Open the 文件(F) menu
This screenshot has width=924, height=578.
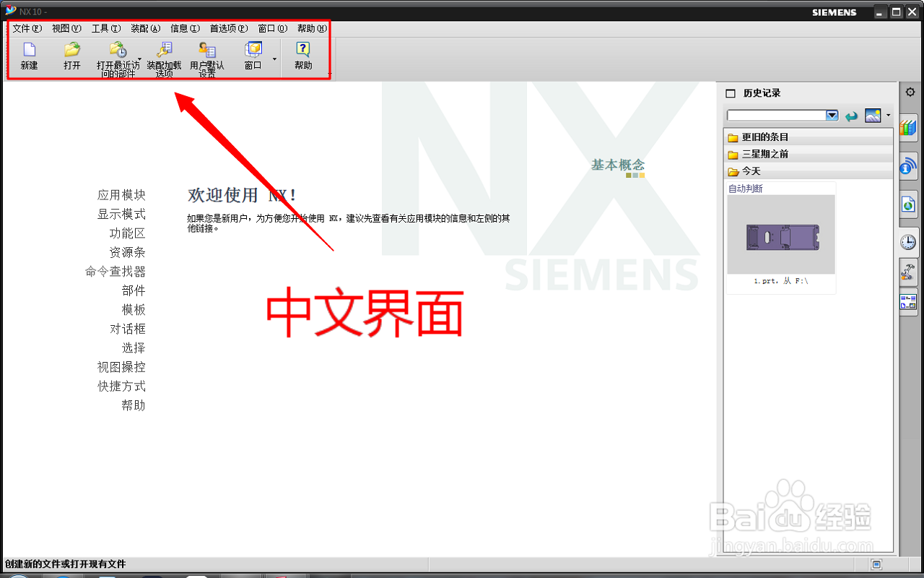[x=27, y=29]
